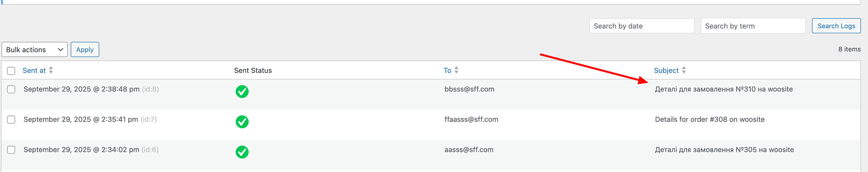
Task: Click the green sent-status checkmark for ffaasss@sff.com
Action: pos(242,122)
